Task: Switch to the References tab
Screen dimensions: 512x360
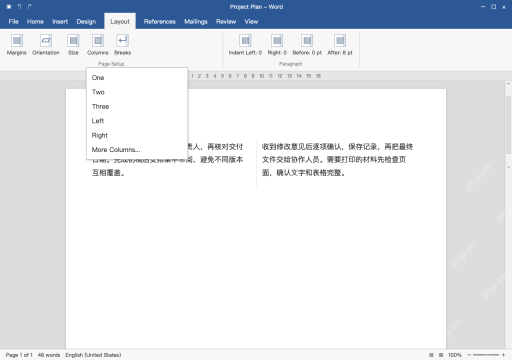Action: click(160, 22)
